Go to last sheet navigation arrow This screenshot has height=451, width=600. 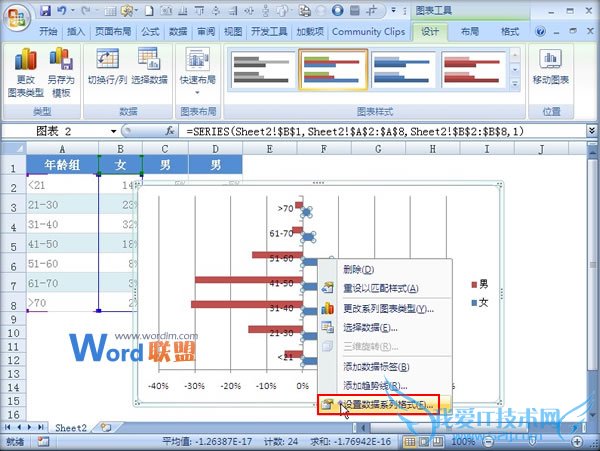[40, 427]
